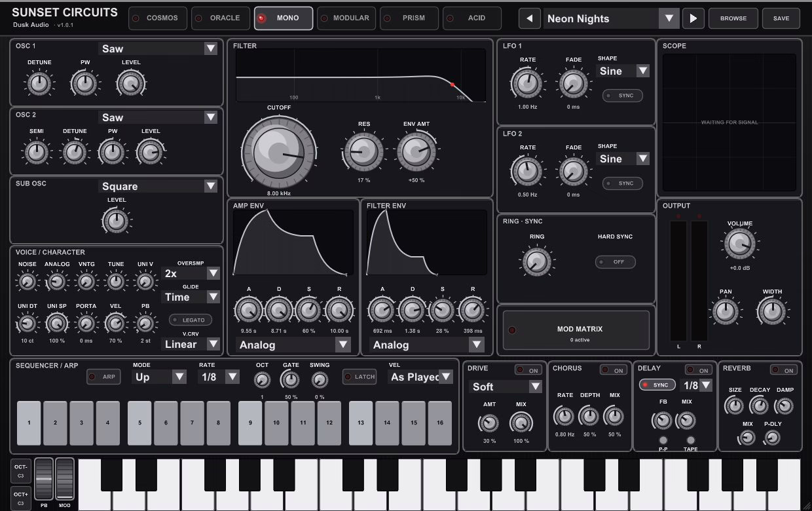Click the MOD wheel
This screenshot has height=511, width=812.
click(65, 479)
